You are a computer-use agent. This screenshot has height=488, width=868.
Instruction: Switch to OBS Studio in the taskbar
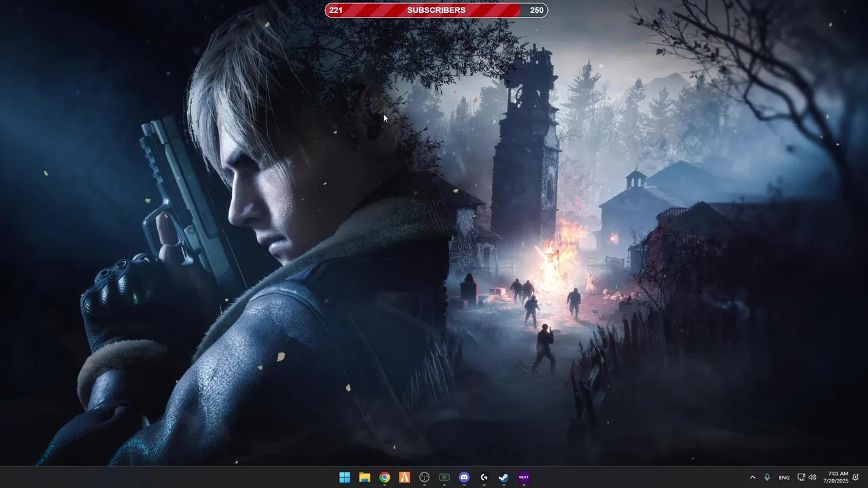(425, 477)
